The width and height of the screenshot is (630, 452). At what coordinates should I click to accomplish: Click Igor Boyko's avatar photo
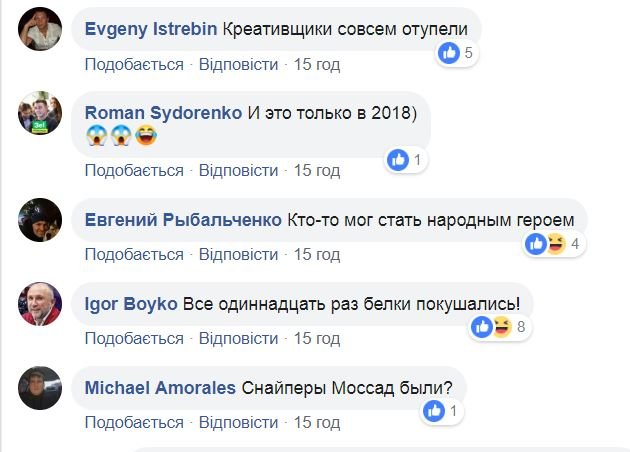pos(40,305)
